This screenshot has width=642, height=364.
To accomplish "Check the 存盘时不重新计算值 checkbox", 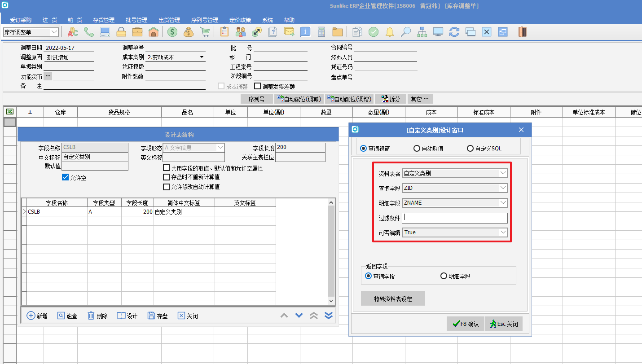I will [x=167, y=177].
